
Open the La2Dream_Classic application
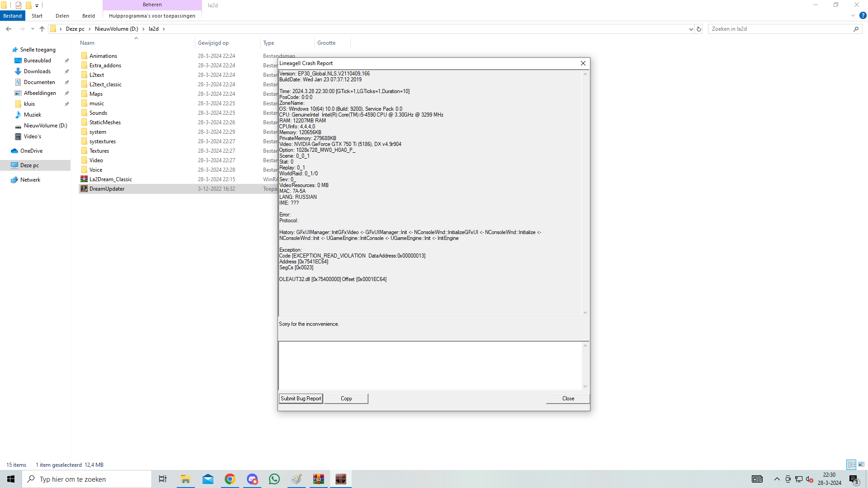110,179
